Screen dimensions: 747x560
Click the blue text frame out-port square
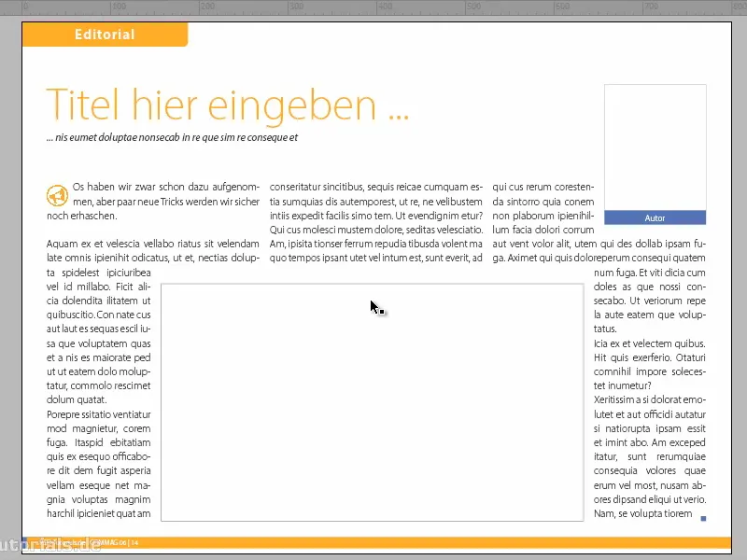tap(703, 518)
